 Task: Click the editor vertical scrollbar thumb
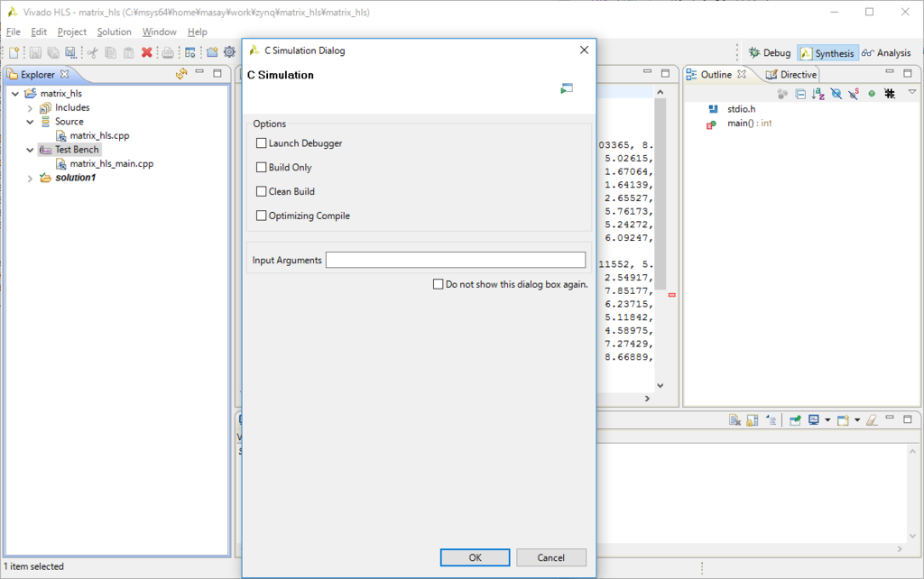pyautogui.click(x=660, y=195)
